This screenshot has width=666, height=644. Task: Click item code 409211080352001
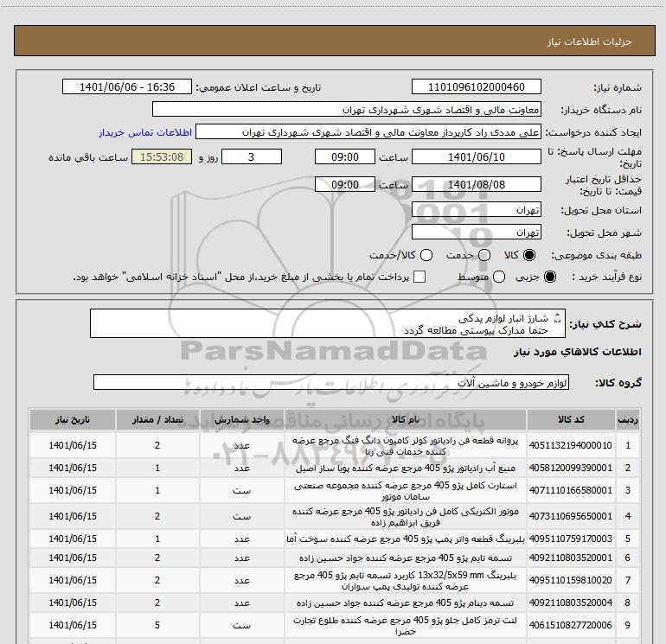point(571,558)
